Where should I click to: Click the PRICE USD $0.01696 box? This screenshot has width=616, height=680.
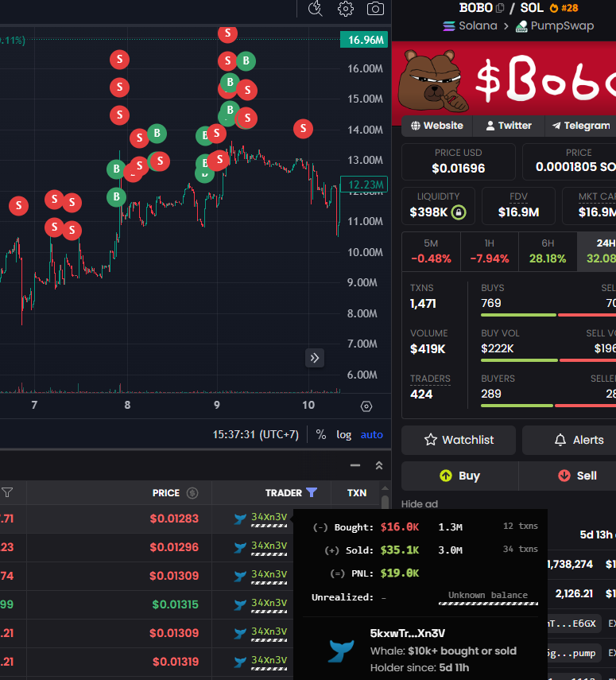pos(458,161)
